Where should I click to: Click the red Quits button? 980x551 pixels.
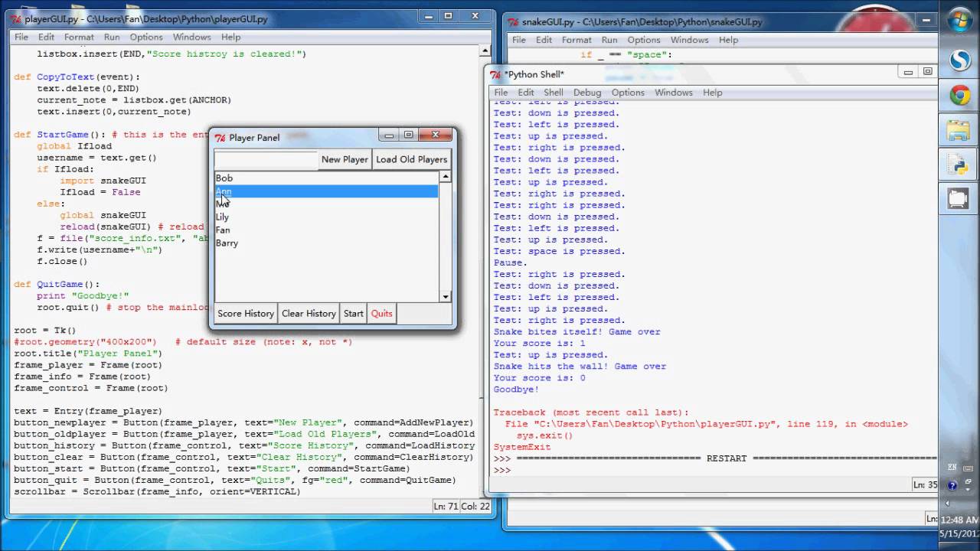click(381, 313)
